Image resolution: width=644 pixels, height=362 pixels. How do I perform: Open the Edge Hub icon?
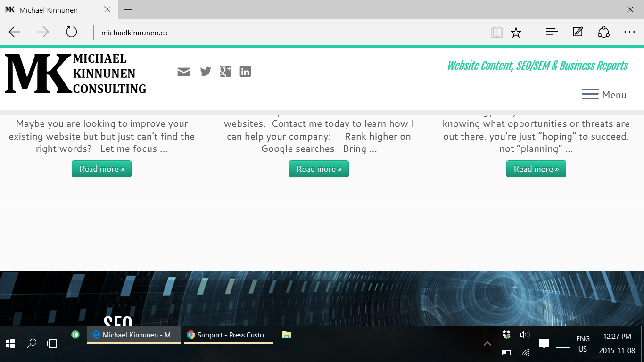[552, 32]
